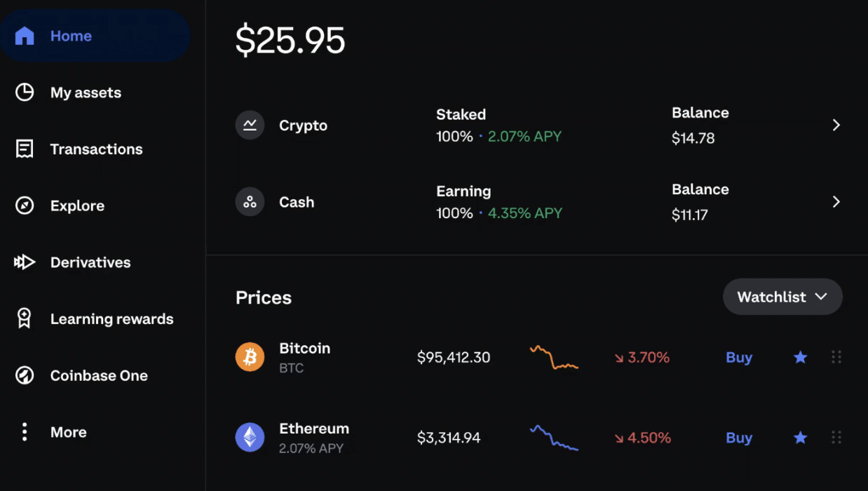Open Coinbase One via its icon
The image size is (868, 491).
pos(25,375)
